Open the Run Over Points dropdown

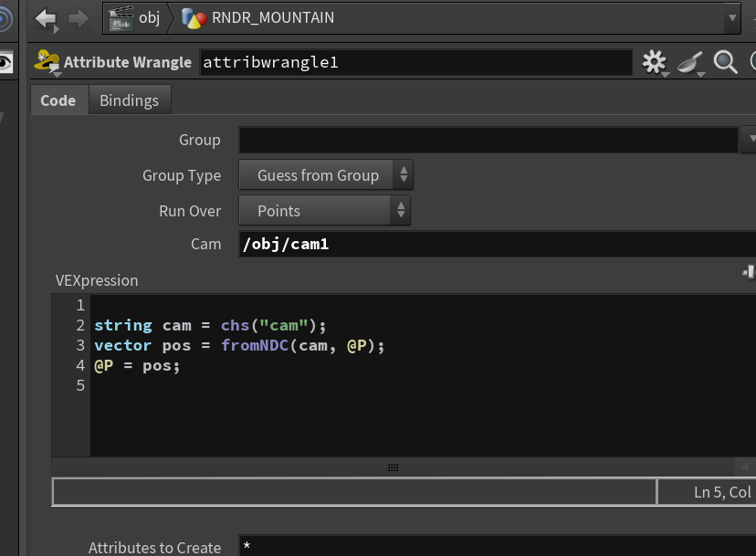point(324,211)
